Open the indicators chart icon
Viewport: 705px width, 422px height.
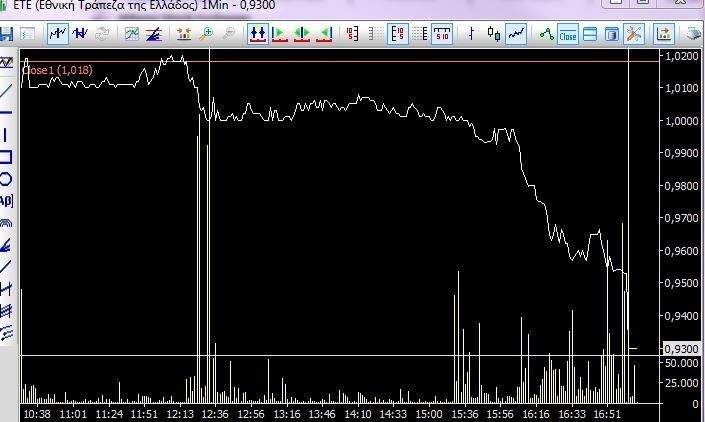[132, 34]
